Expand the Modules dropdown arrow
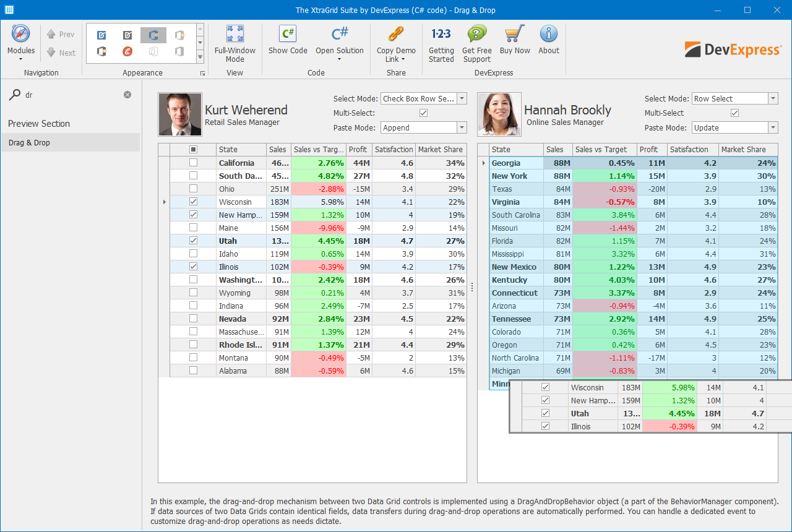Viewport: 792px width, 532px height. pos(20,59)
